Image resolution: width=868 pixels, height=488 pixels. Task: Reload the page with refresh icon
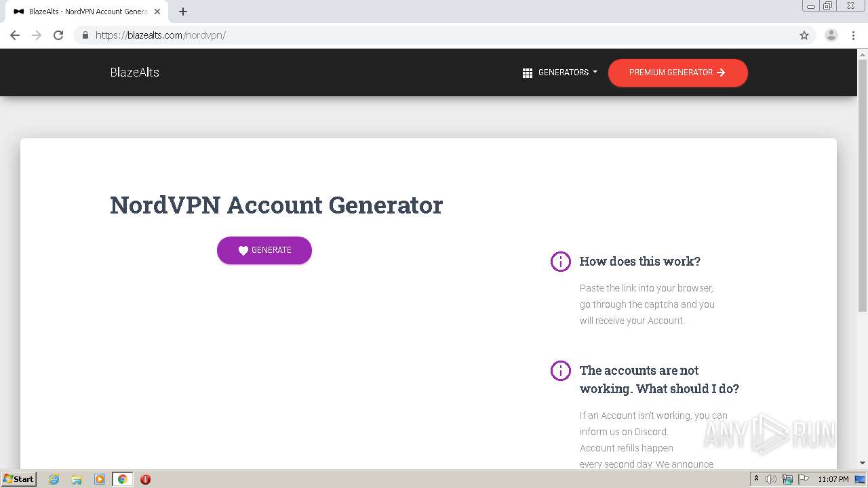(x=58, y=35)
